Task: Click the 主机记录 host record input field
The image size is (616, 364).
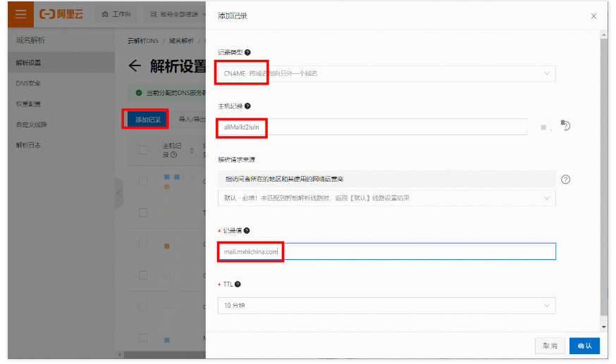Action: pyautogui.click(x=372, y=127)
